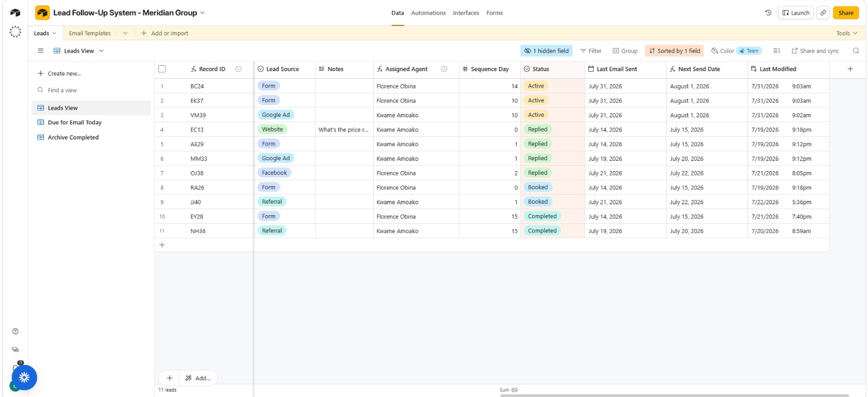Click the Notes field type icon
The height and width of the screenshot is (397, 868).
[x=322, y=69]
